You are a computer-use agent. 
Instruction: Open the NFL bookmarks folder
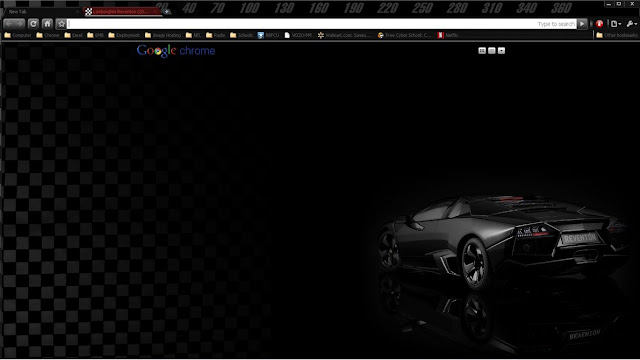(x=193, y=36)
